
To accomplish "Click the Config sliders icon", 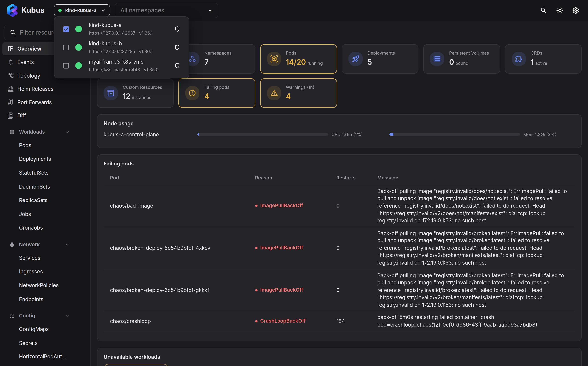I will pos(12,316).
